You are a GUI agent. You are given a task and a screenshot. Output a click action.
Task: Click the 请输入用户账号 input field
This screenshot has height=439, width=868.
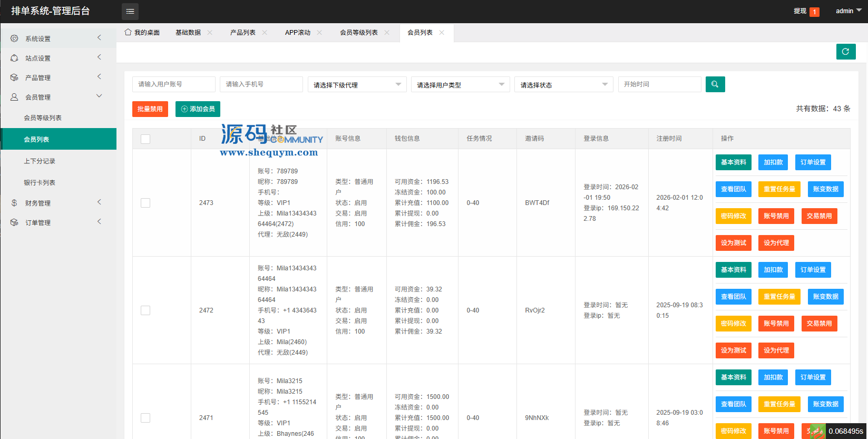point(173,84)
